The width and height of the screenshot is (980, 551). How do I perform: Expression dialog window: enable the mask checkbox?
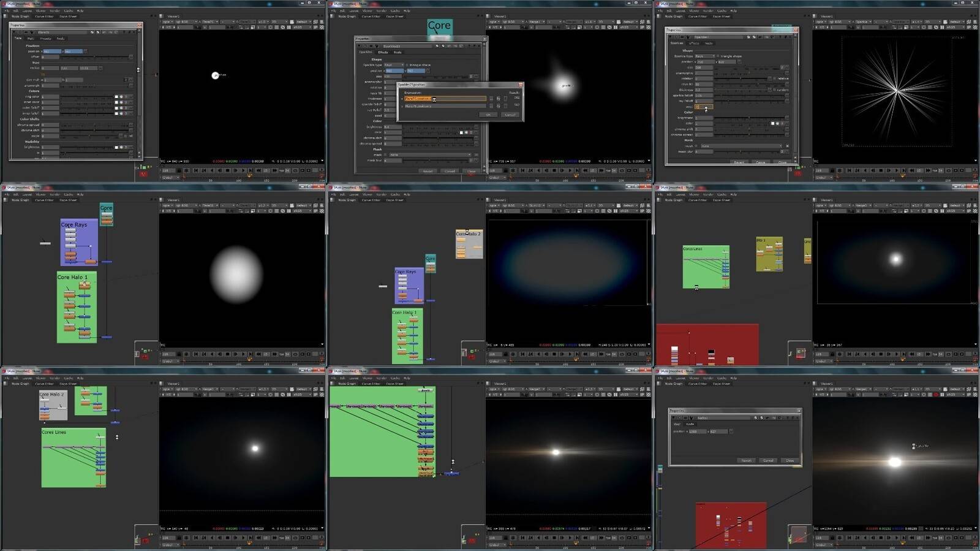385,154
